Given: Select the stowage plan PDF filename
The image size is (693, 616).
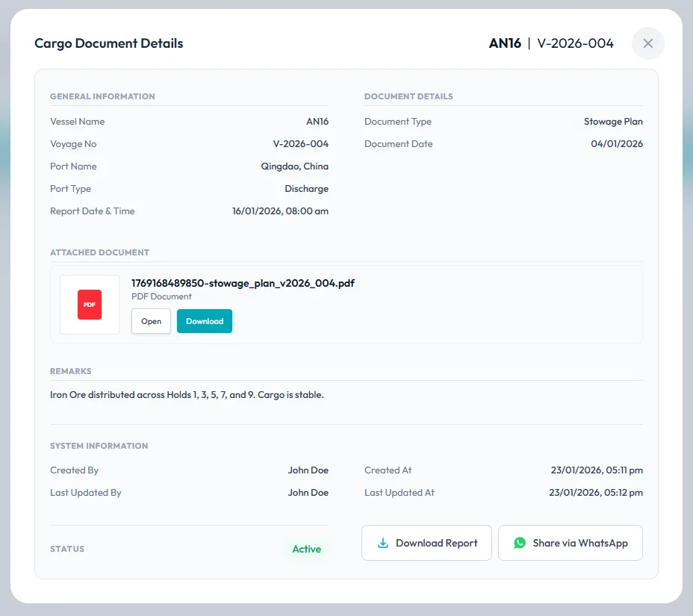Looking at the screenshot, I should click(243, 283).
